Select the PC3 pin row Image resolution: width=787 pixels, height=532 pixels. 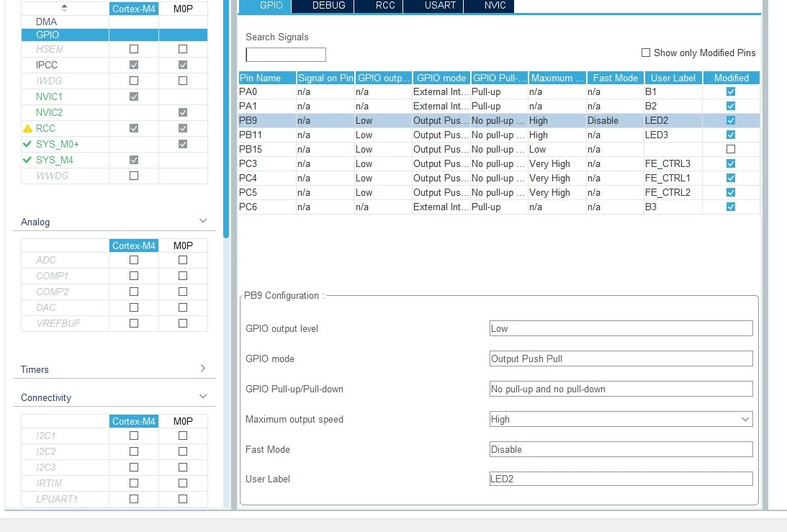click(499, 163)
